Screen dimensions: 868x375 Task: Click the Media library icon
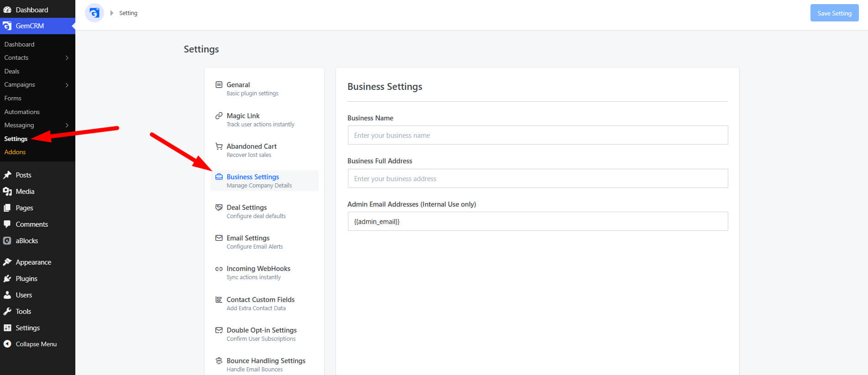7,192
